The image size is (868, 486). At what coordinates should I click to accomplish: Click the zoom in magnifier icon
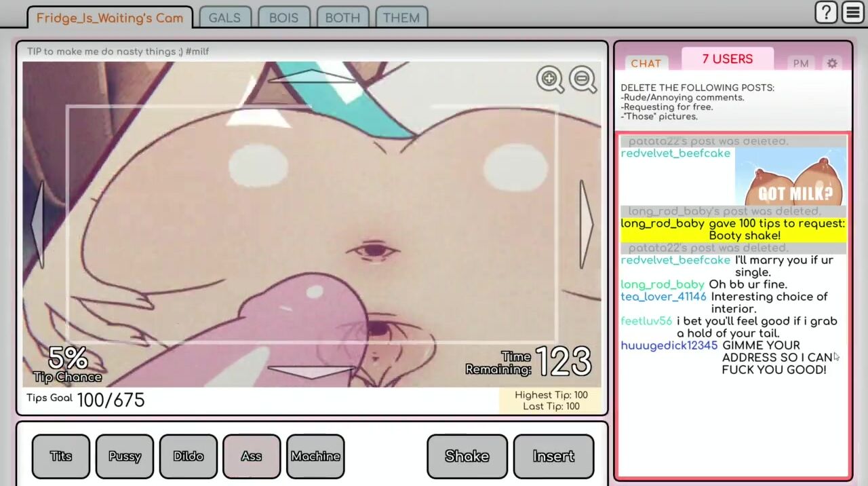[x=549, y=79]
